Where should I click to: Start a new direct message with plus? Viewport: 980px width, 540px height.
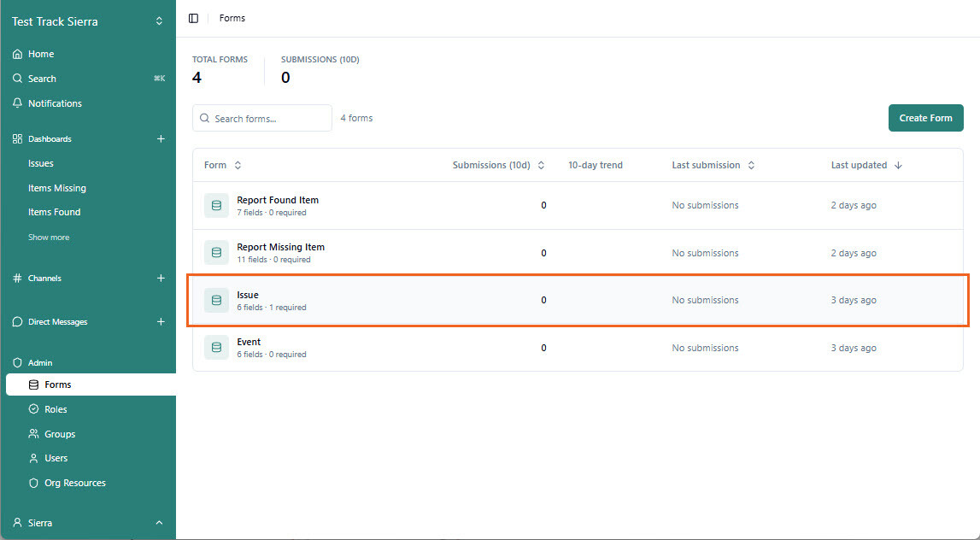tap(161, 322)
